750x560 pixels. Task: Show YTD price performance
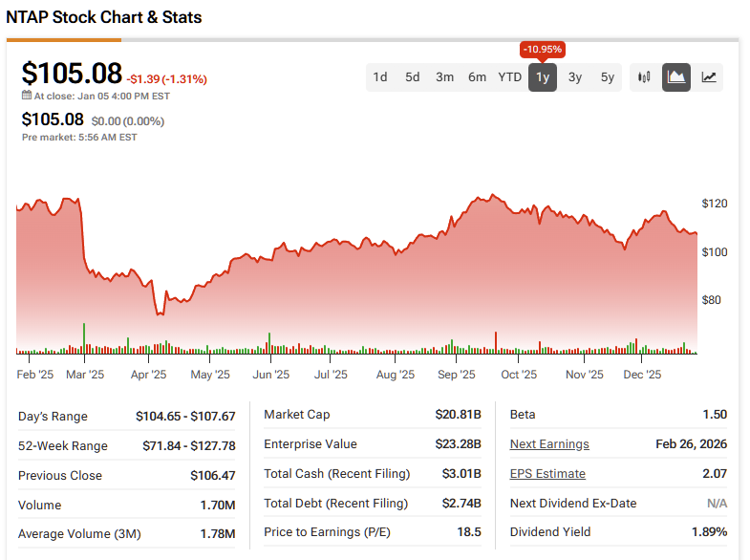coord(510,77)
